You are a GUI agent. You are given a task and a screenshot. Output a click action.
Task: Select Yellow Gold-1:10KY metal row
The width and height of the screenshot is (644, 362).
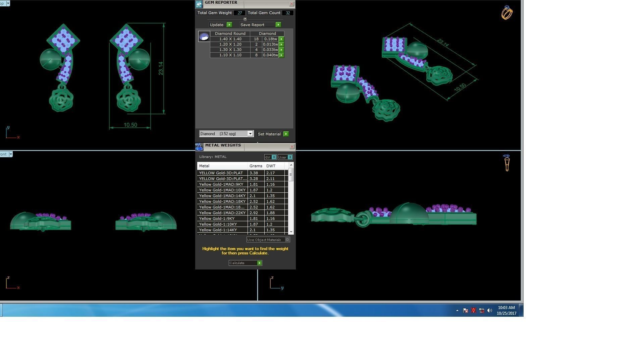point(218,224)
